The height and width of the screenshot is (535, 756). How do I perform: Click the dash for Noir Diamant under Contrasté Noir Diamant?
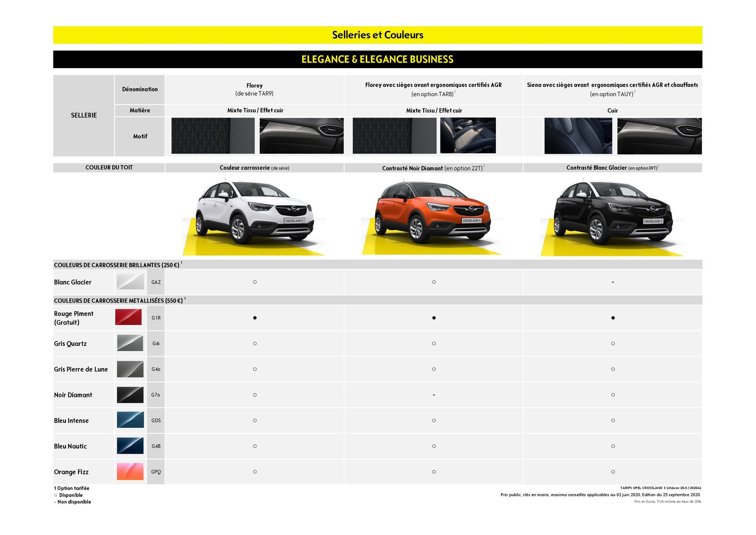[434, 395]
